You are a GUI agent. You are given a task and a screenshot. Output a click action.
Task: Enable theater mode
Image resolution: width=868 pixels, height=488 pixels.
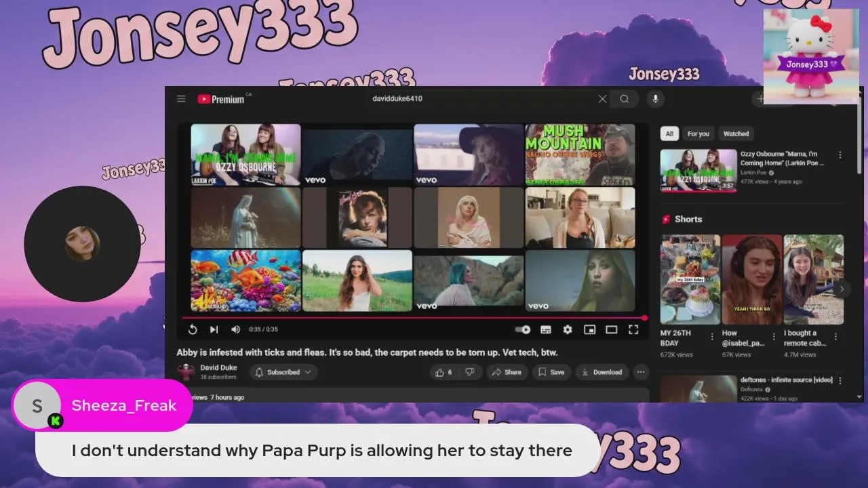612,329
